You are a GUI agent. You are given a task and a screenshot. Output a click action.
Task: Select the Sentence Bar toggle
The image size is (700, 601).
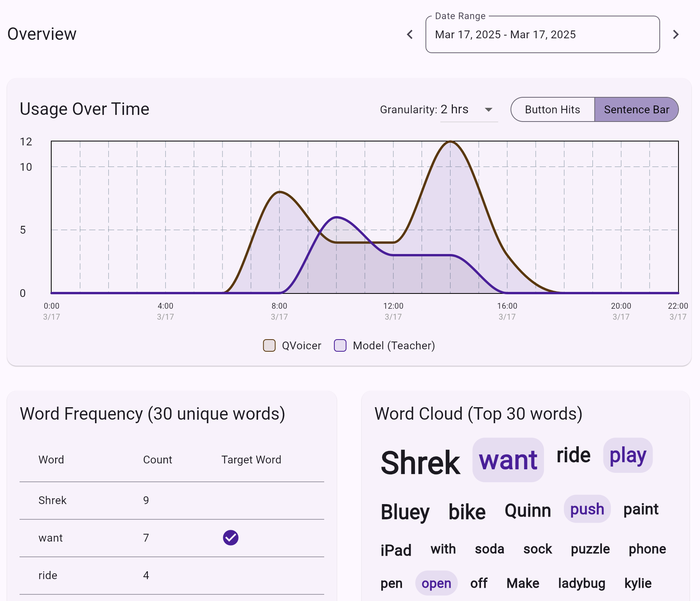(636, 109)
